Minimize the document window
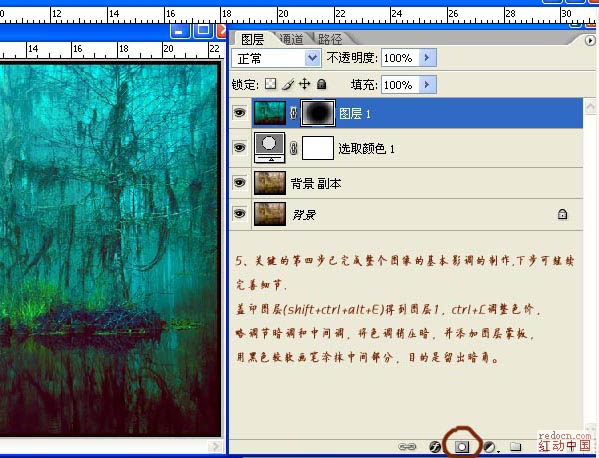Screen dimensions: 599x458 pyautogui.click(x=180, y=32)
